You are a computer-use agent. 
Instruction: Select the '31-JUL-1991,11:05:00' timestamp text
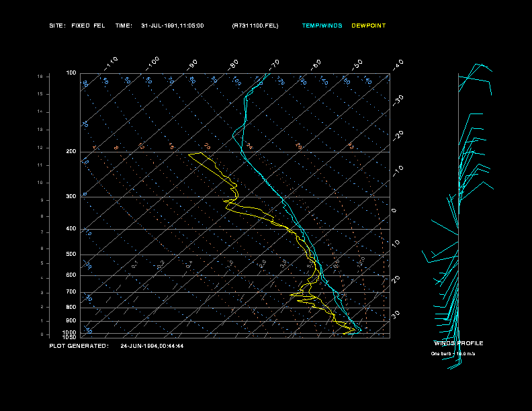coord(173,26)
